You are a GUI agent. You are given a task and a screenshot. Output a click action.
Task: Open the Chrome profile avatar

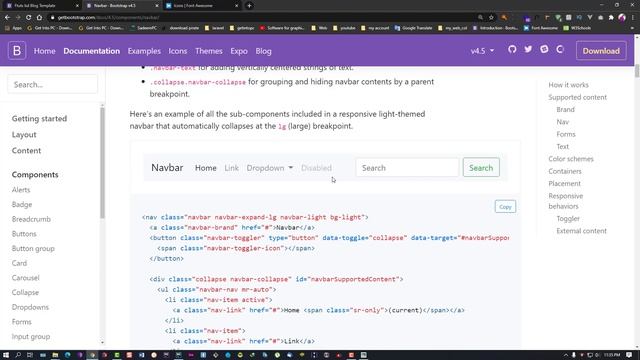click(x=622, y=18)
